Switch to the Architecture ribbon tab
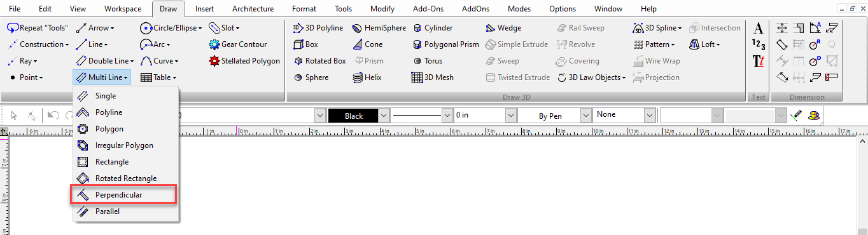 [253, 9]
